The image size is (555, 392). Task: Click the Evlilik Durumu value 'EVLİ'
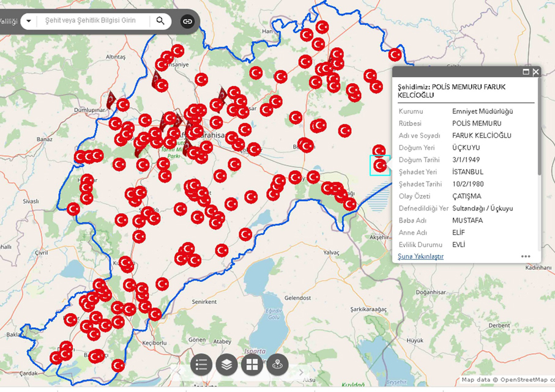[x=458, y=245]
